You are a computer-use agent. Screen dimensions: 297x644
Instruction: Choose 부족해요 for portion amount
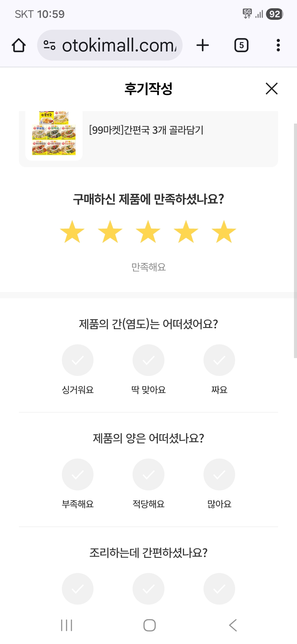78,474
